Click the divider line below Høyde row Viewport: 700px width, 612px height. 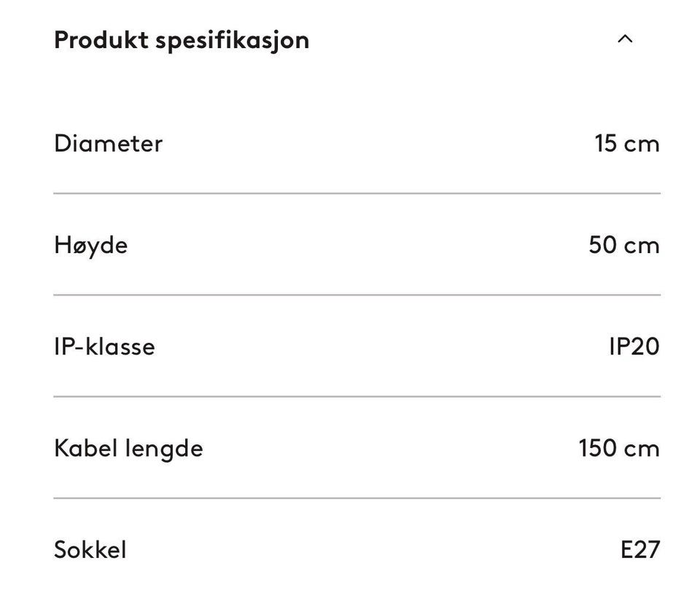pos(357,295)
